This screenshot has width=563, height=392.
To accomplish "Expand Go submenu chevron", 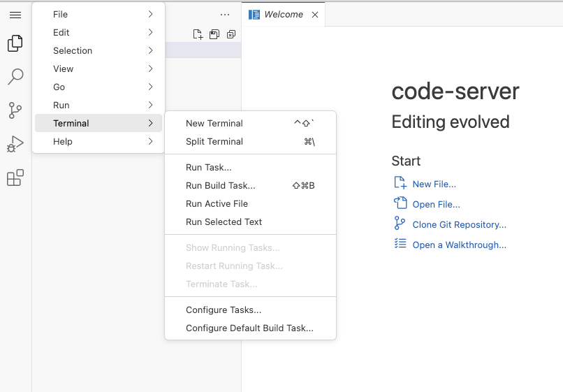I will point(150,87).
